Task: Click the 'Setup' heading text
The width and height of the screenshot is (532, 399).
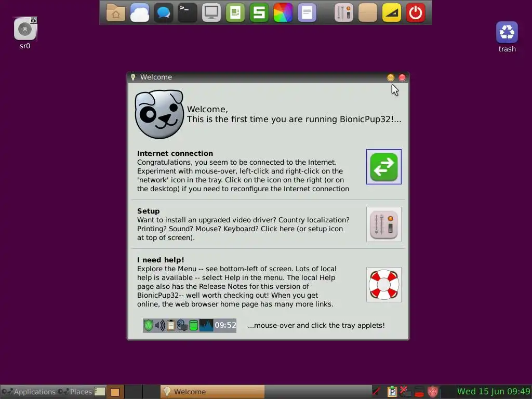Action: click(148, 211)
